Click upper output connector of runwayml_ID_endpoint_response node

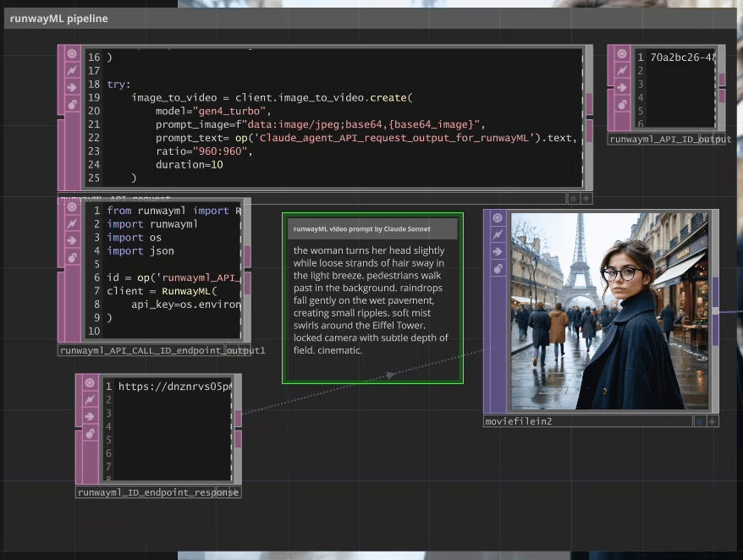coord(239,419)
